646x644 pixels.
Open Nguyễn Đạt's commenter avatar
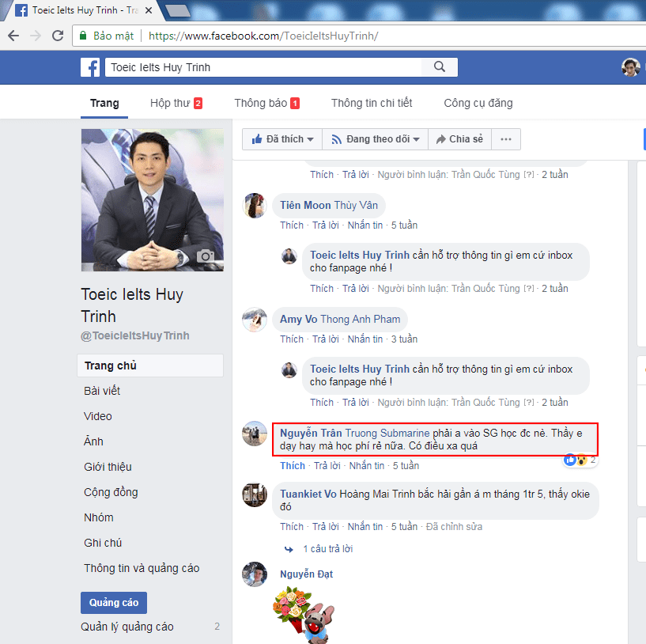click(x=255, y=574)
